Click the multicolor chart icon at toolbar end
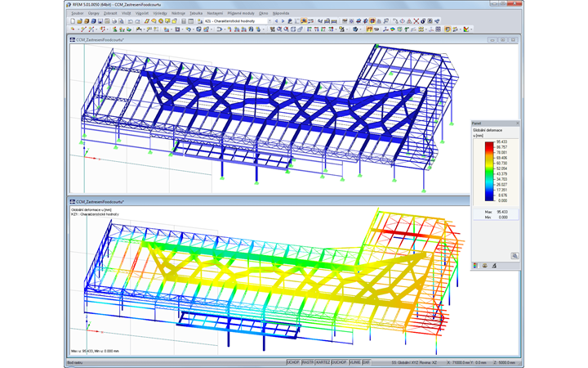The width and height of the screenshot is (588, 368). point(466,29)
